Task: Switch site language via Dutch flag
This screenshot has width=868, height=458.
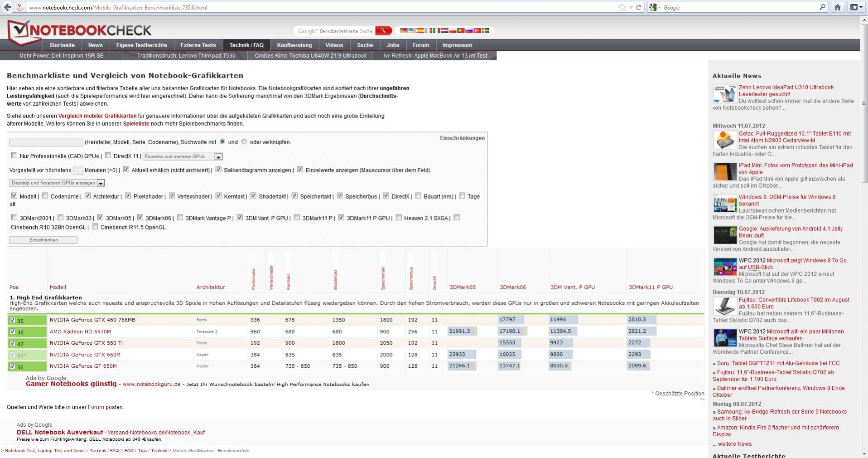Action: tap(444, 30)
